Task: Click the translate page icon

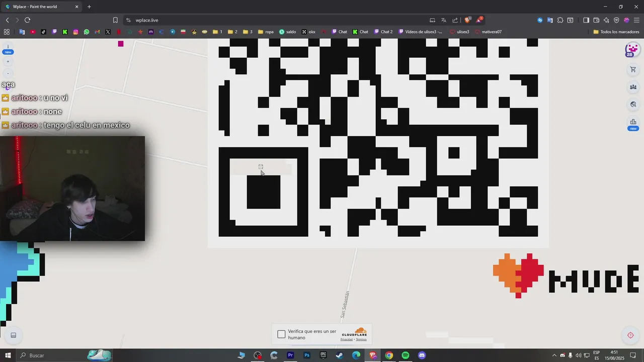Action: click(x=444, y=20)
